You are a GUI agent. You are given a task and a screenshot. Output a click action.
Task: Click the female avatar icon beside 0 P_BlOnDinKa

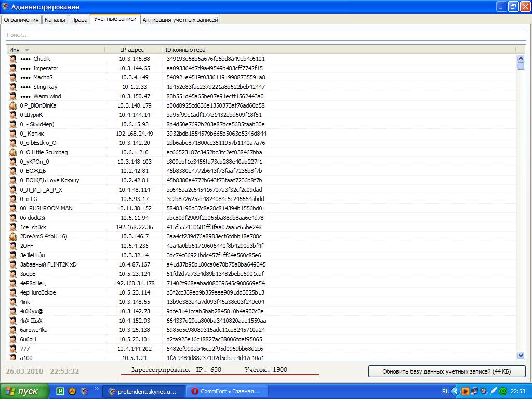[13, 105]
